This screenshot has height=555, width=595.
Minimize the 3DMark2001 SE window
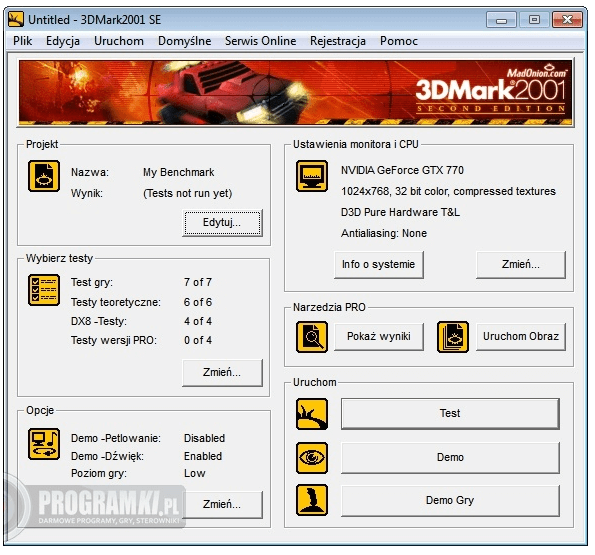point(501,20)
